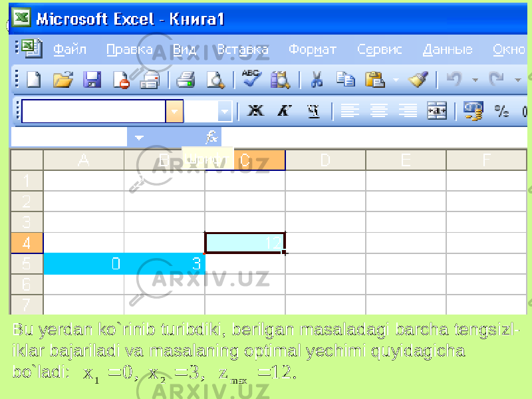Click into the font name field
The height and width of the screenshot is (399, 532).
94,111
